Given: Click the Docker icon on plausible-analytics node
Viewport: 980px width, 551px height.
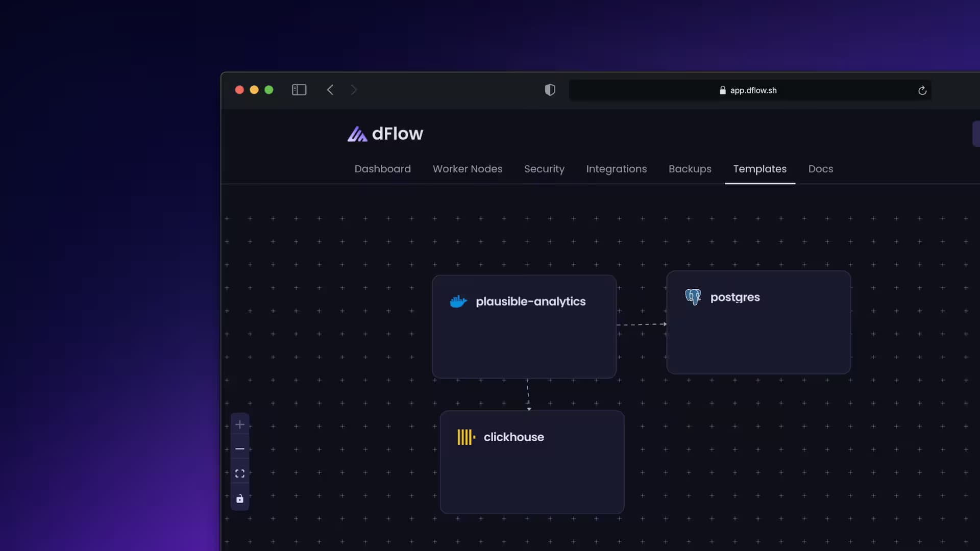Looking at the screenshot, I should coord(458,301).
